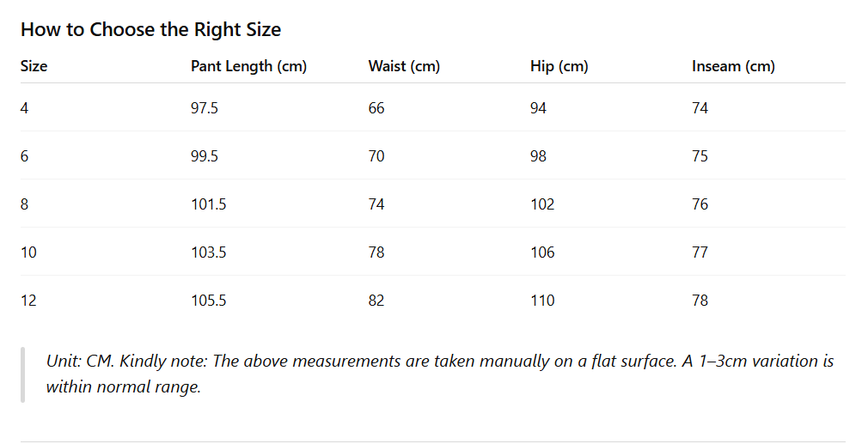
Task: Select the size 8 row label
Action: 25,204
